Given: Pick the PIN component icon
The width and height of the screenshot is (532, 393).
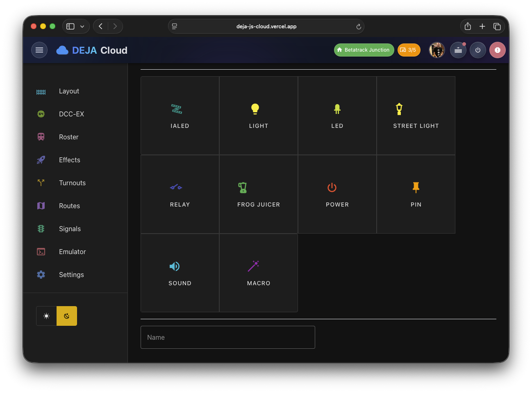Looking at the screenshot, I should click(416, 187).
